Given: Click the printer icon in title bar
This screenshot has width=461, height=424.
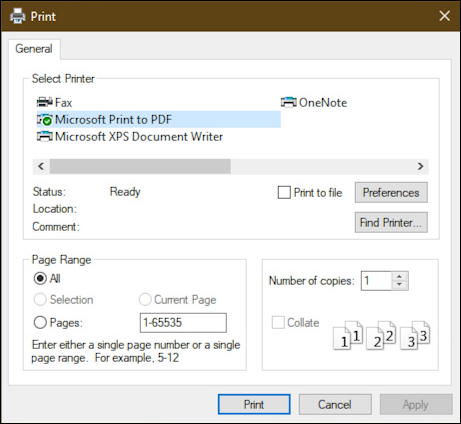Looking at the screenshot, I should point(17,16).
